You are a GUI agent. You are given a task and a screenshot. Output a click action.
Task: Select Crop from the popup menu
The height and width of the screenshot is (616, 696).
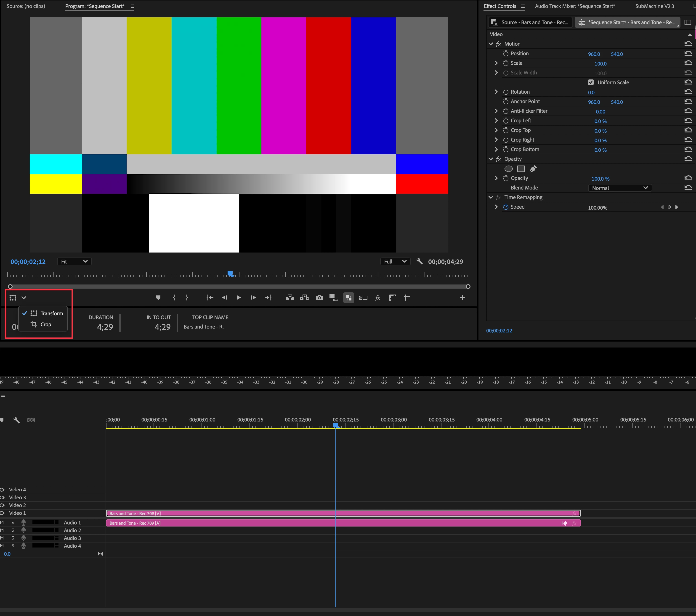46,324
